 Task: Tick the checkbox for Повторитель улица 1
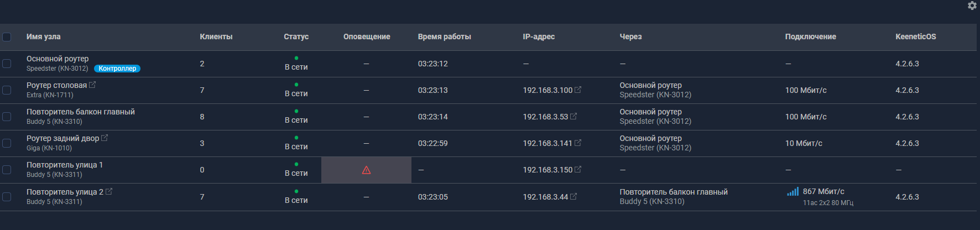(7, 170)
